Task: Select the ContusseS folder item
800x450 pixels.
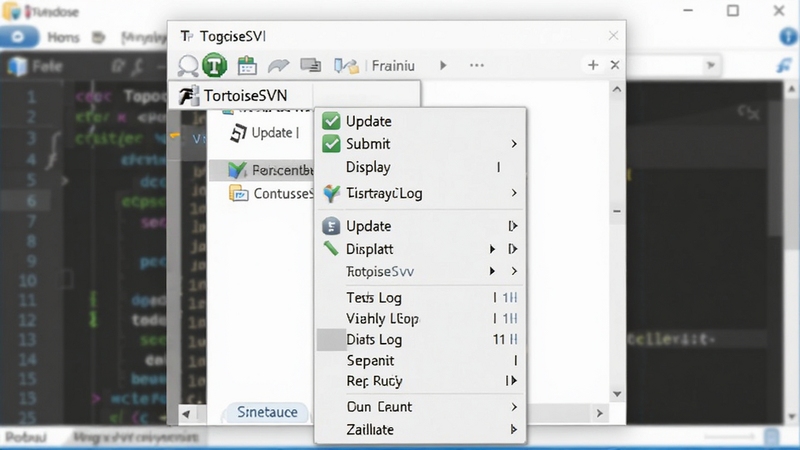Action: coord(270,193)
